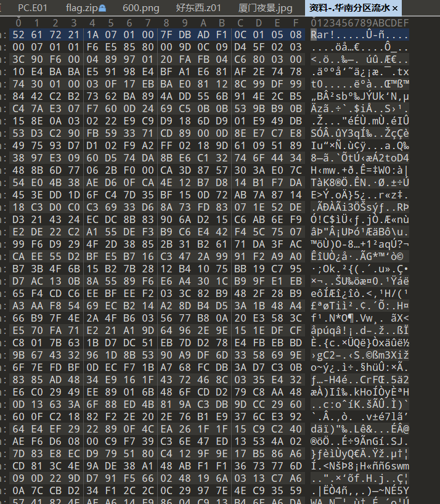
Task: Click the ASCII row ending with toD4
Action: (360, 158)
